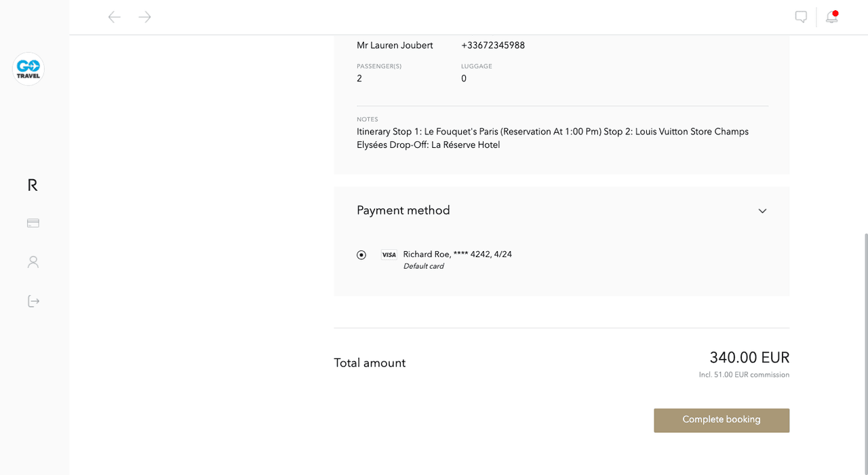Click the Payment method section heading

(403, 210)
